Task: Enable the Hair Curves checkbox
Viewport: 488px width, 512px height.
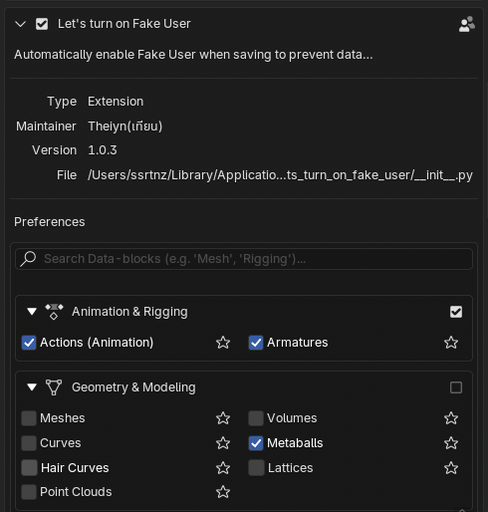Action: pos(29,468)
